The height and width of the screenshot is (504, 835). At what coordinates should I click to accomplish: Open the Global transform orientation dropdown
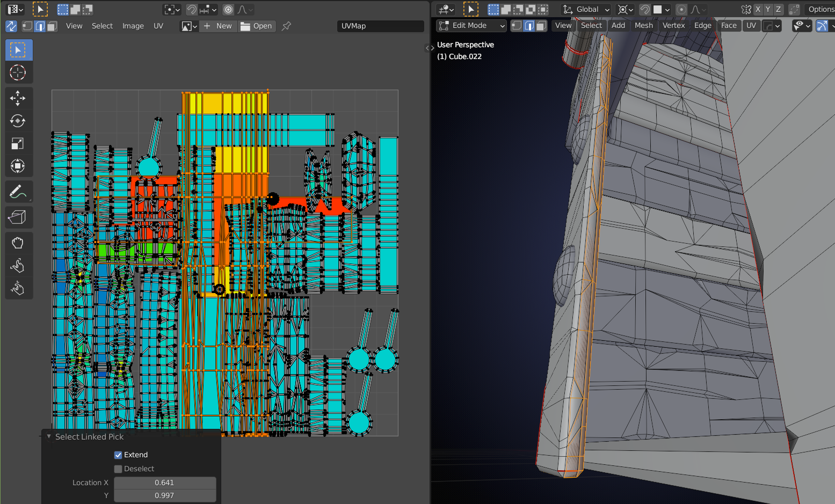586,9
